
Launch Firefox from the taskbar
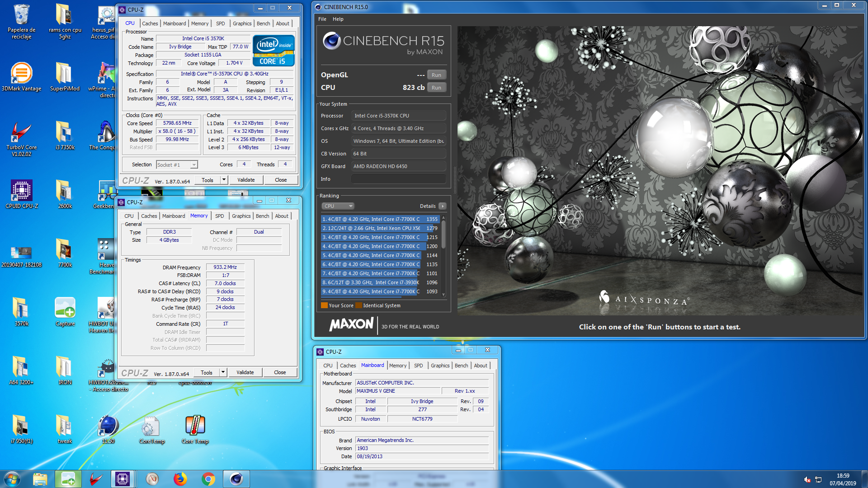[x=180, y=479]
